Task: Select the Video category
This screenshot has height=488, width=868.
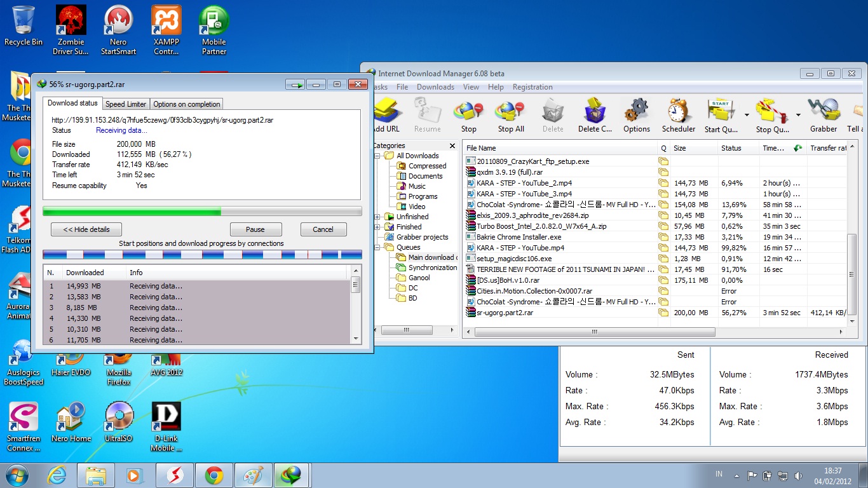Action: pyautogui.click(x=411, y=207)
